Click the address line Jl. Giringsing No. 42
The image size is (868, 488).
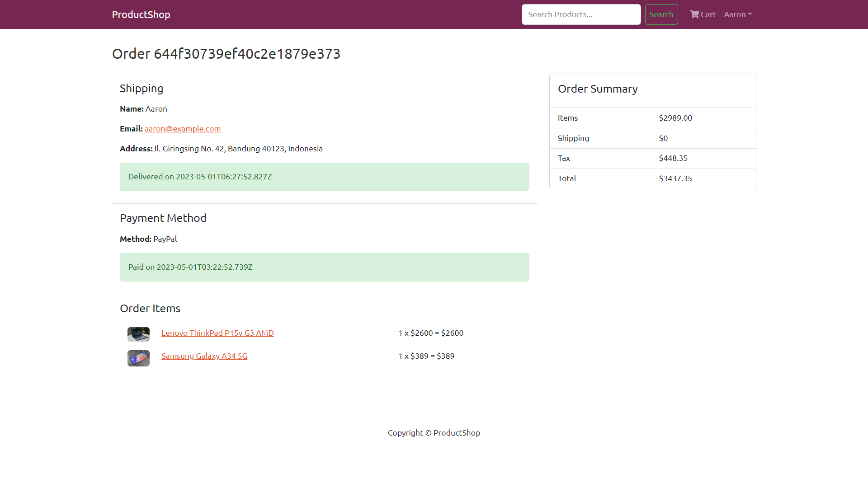pos(221,149)
